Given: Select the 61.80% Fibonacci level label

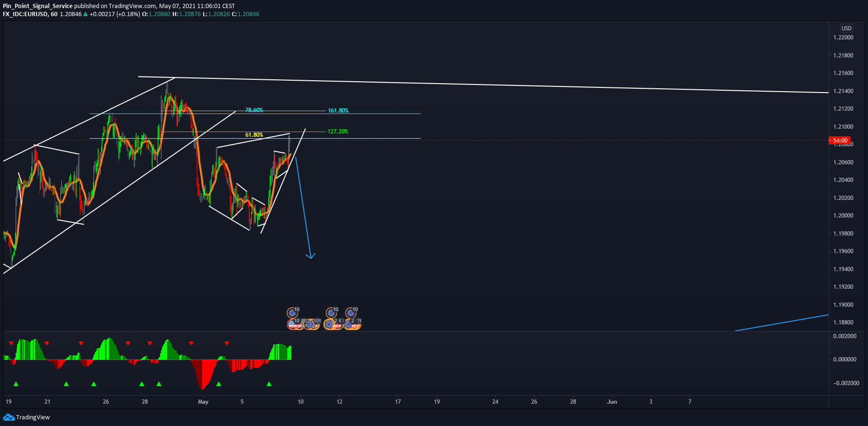Looking at the screenshot, I should coord(254,135).
